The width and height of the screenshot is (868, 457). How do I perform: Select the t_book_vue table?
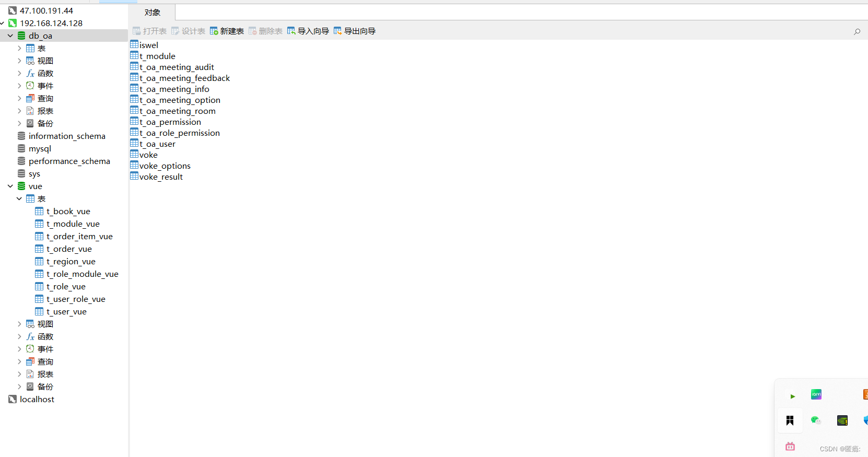tap(68, 211)
